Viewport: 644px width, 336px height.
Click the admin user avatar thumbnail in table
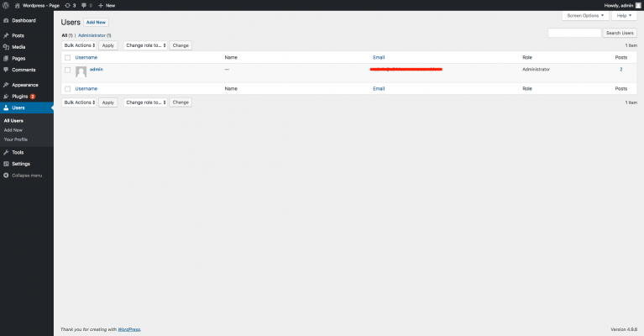(81, 72)
